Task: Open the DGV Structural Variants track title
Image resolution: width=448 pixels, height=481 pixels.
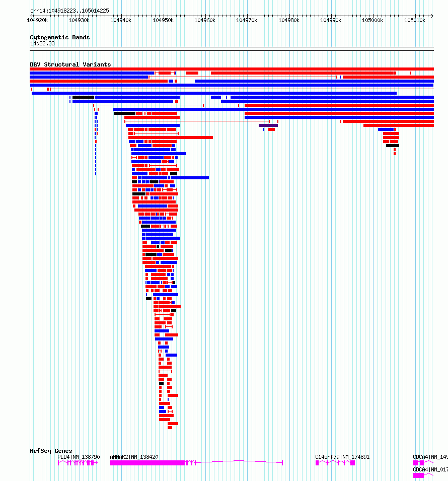Action: [x=70, y=64]
